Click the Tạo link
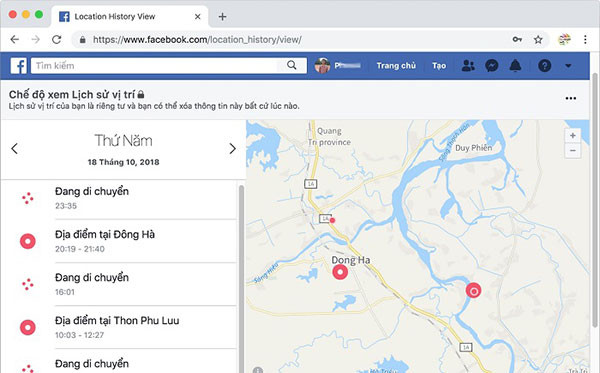 [439, 66]
